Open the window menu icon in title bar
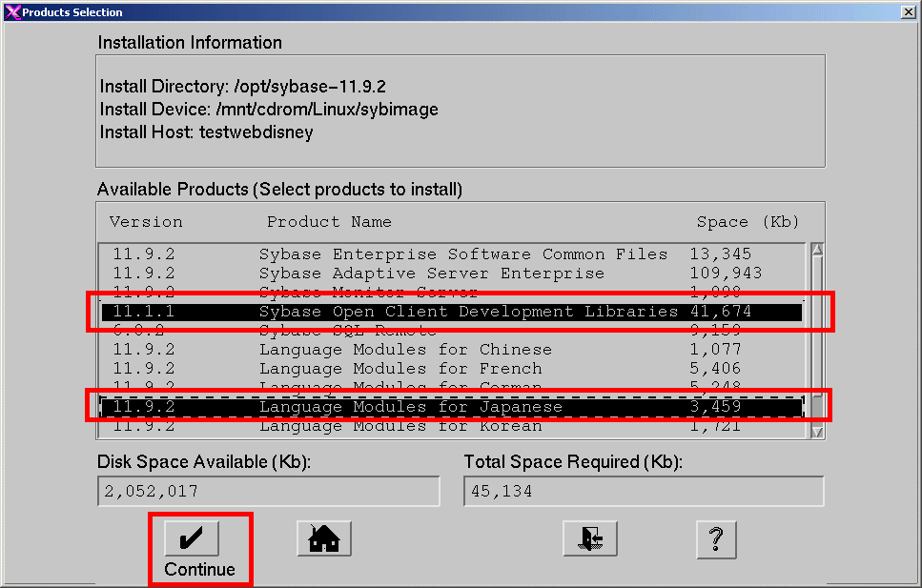The width and height of the screenshot is (922, 588). click(x=11, y=11)
